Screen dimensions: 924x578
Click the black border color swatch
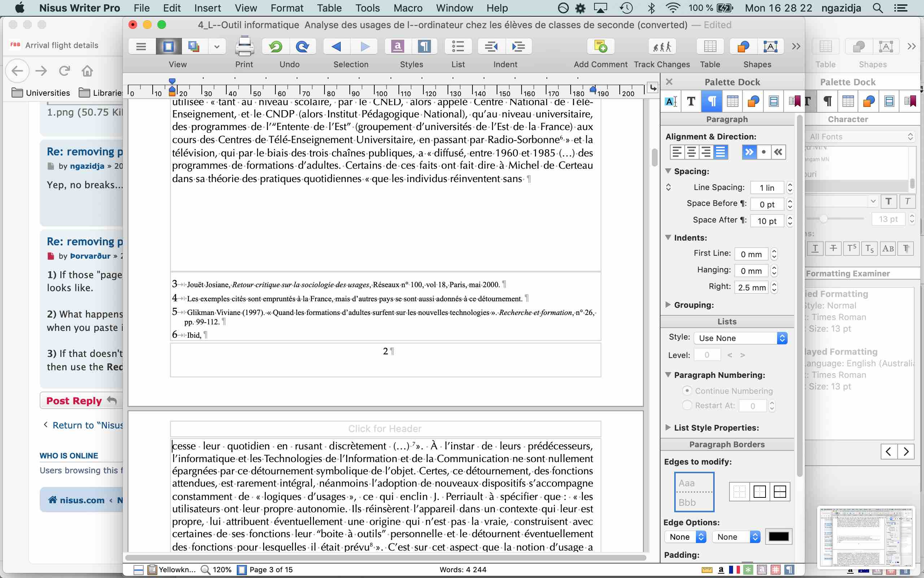pos(779,537)
